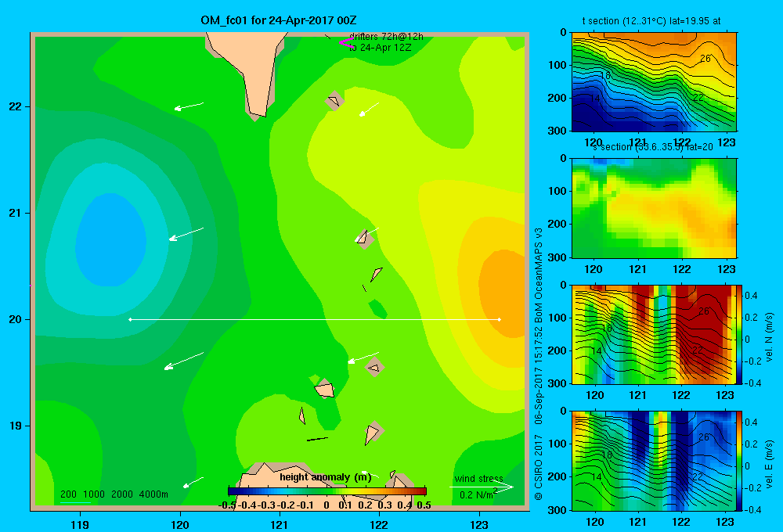The width and height of the screenshot is (783, 532).
Task: Click the 'vel. E (m/s)' colorbar
Action: [740, 461]
